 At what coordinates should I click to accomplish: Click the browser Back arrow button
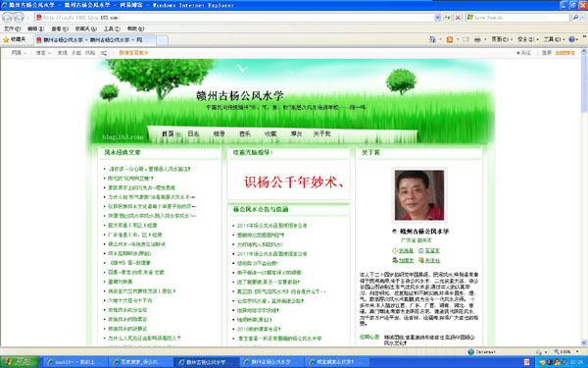click(7, 18)
